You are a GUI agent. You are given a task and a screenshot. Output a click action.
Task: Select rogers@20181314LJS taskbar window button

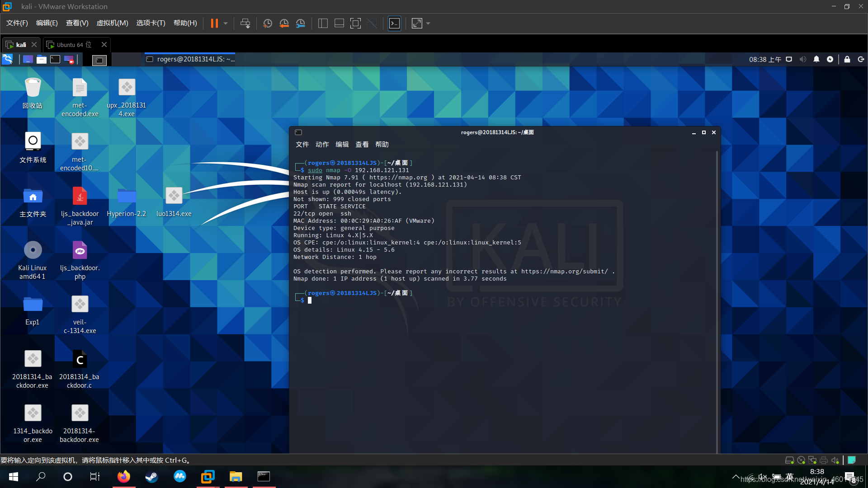(190, 59)
